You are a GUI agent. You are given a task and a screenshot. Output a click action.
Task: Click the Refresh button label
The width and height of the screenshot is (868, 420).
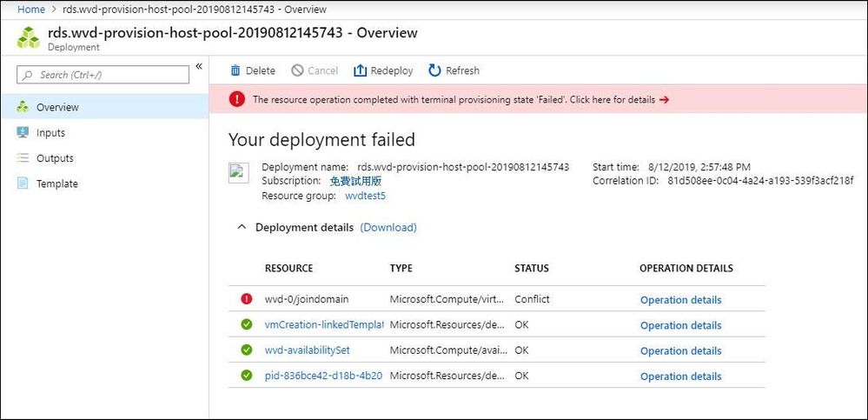462,70
